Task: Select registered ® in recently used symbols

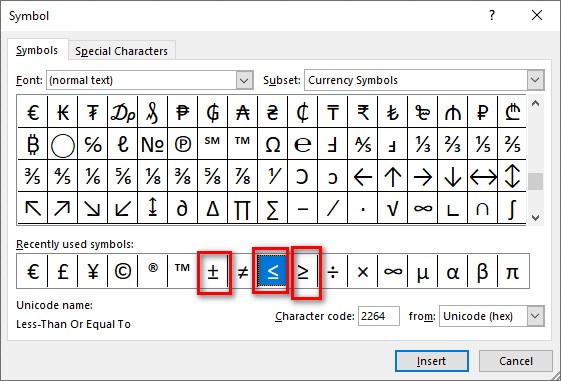Action: pyautogui.click(x=153, y=271)
